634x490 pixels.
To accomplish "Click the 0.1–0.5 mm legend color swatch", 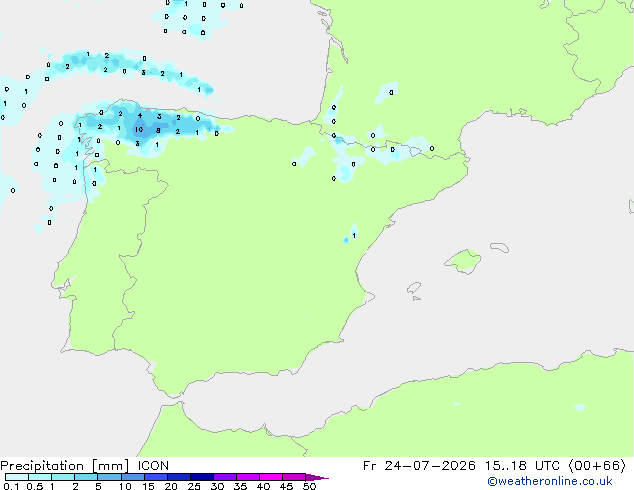I will (17, 477).
